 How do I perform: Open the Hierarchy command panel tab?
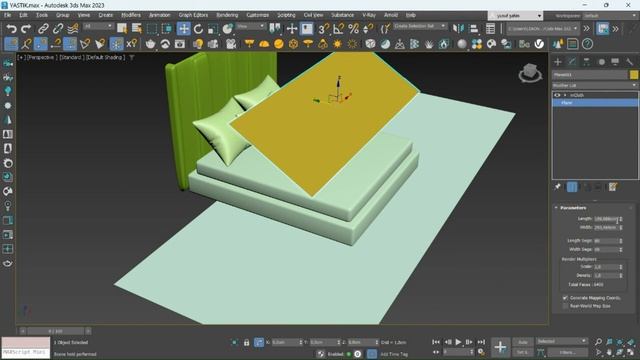pyautogui.click(x=587, y=62)
